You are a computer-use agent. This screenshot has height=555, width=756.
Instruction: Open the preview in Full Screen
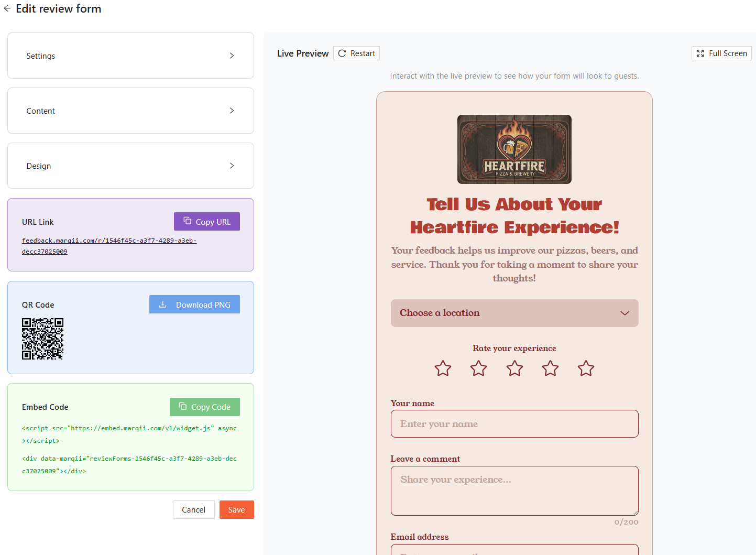point(721,53)
